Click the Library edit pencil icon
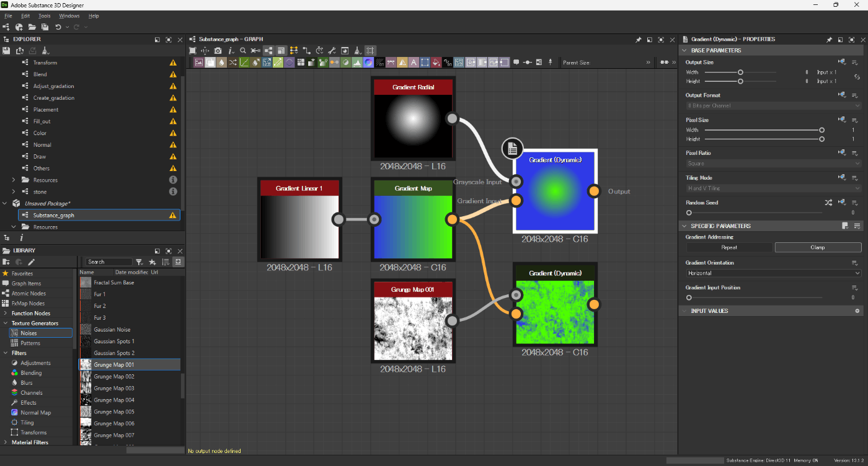868x466 pixels. (x=31, y=262)
